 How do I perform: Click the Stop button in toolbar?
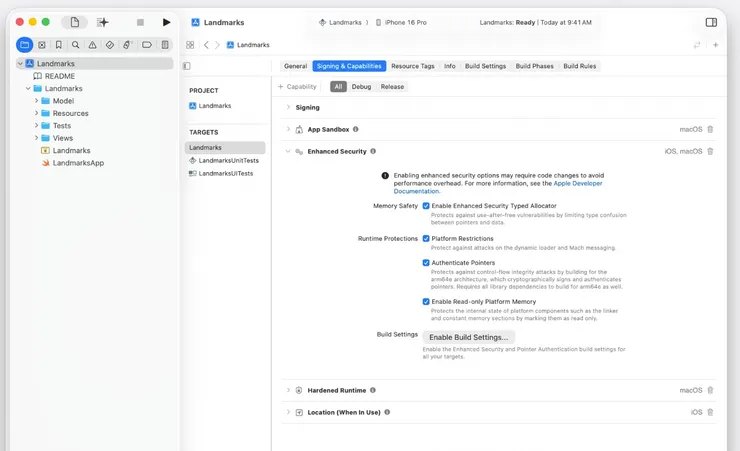click(140, 22)
